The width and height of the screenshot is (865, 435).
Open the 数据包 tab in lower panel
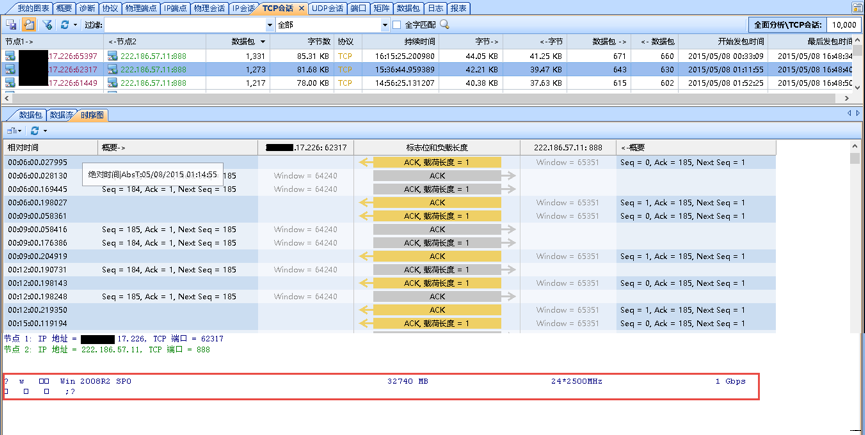tap(30, 115)
